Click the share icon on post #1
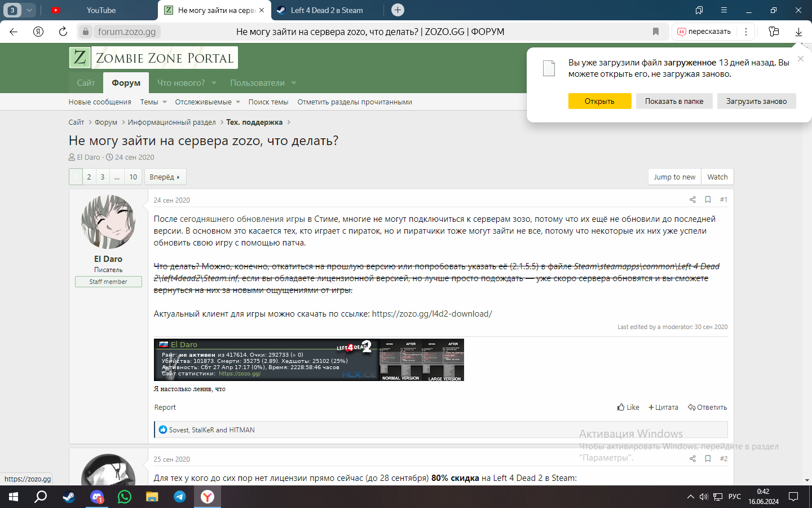The width and height of the screenshot is (812, 508). pyautogui.click(x=692, y=200)
